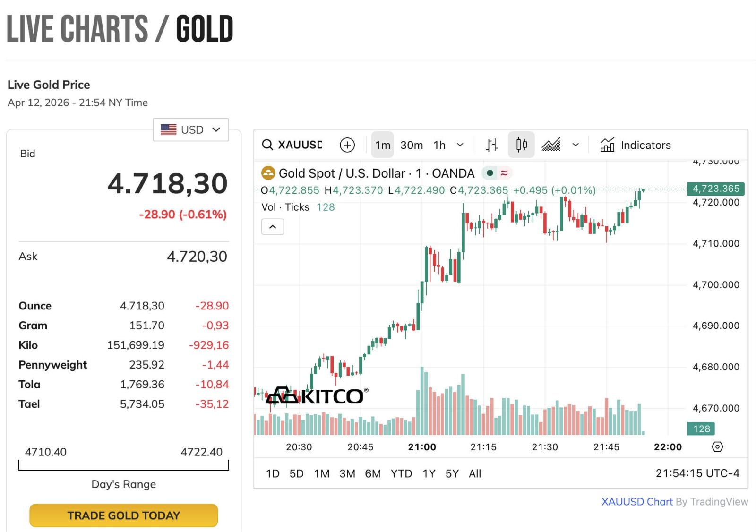756x532 pixels.
Task: Select the YTD date range
Action: coord(401,473)
